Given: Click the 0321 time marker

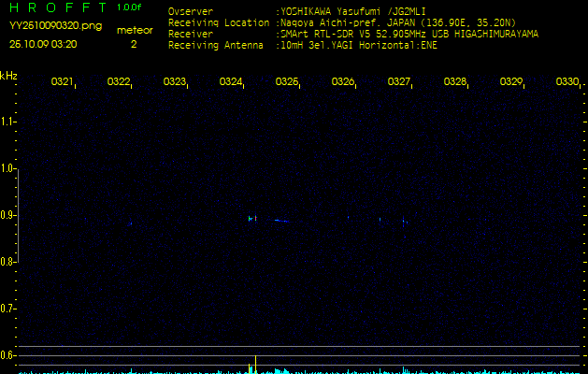Looking at the screenshot, I should (62, 81).
